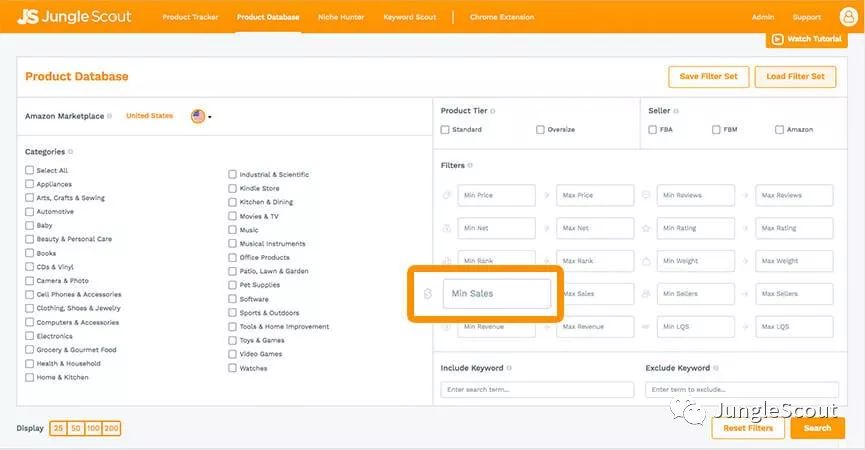Focus the Min Sales input field
865x450 pixels.
click(496, 294)
